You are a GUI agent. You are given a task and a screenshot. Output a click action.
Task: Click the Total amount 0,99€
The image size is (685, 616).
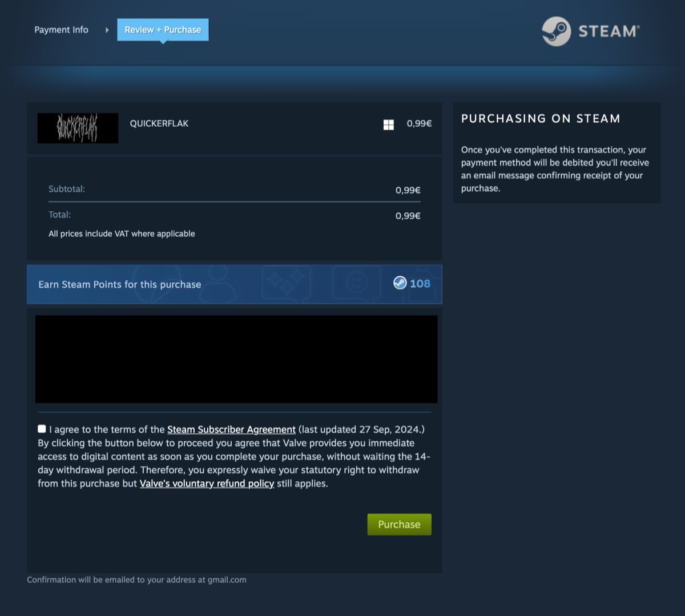[x=408, y=216]
